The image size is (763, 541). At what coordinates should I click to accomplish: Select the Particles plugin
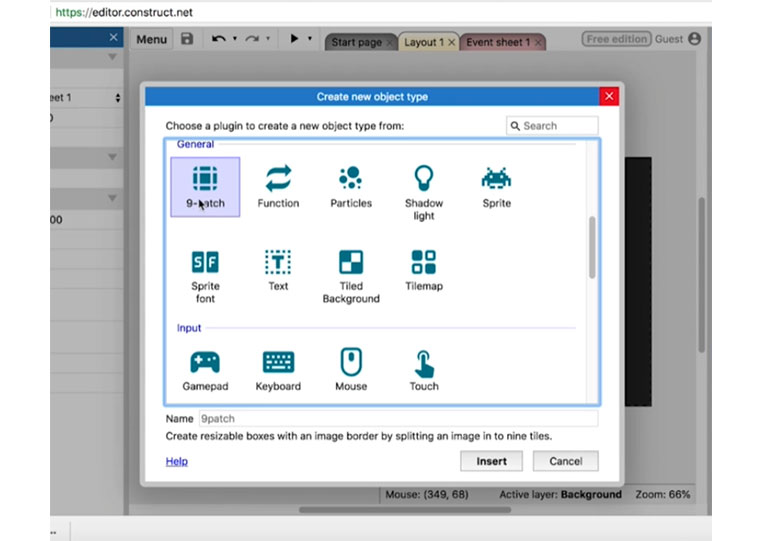[351, 187]
